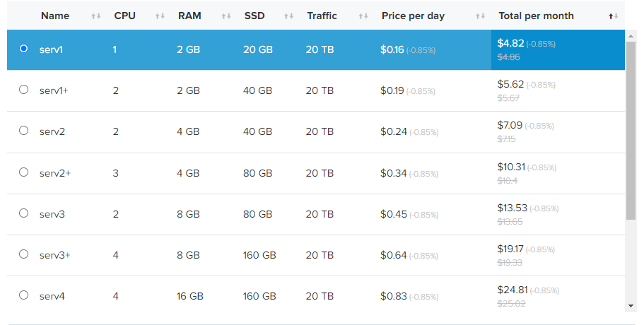Viewport: 644px width, 325px height.
Task: Click the Total per month header
Action: 536,16
